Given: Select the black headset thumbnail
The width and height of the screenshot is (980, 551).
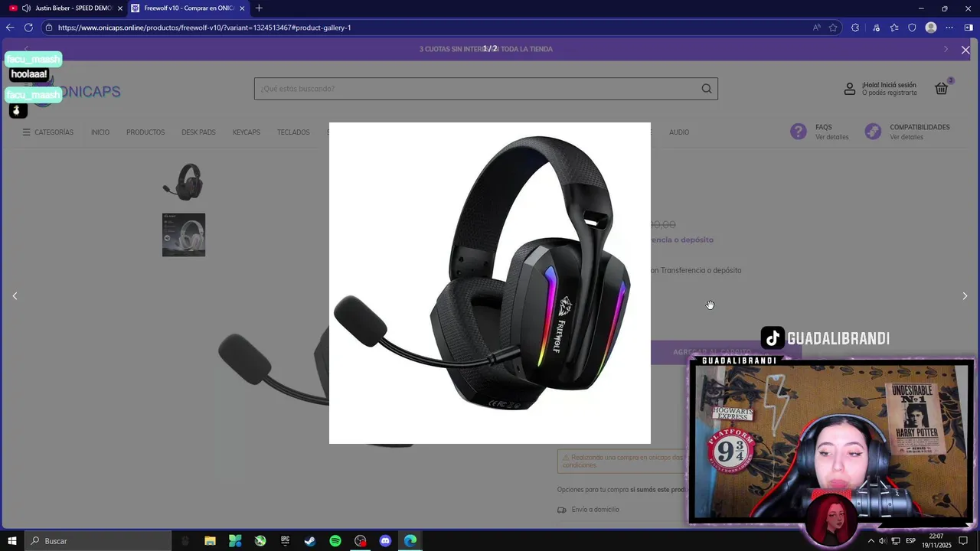Looking at the screenshot, I should (184, 181).
